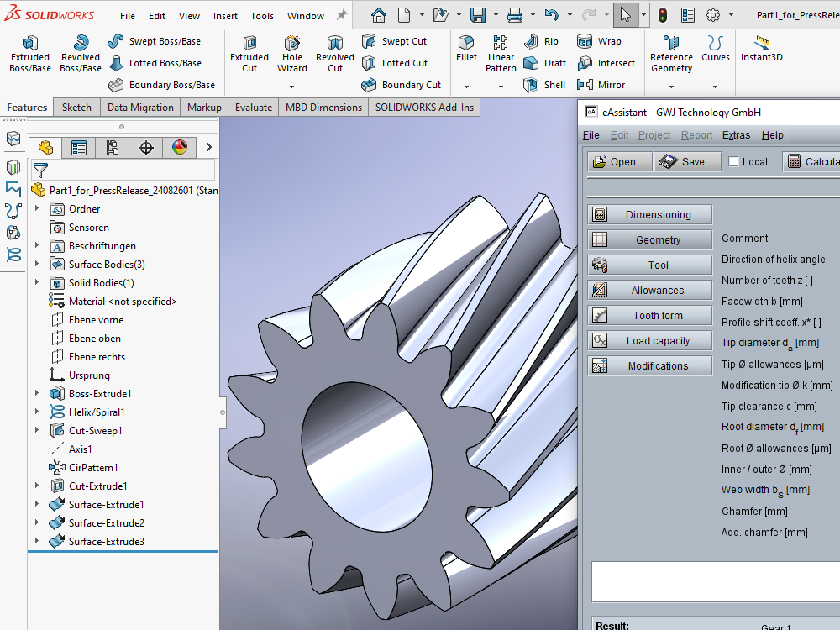Viewport: 840px width, 630px height.
Task: Activate the Instant3D tool
Action: (761, 49)
